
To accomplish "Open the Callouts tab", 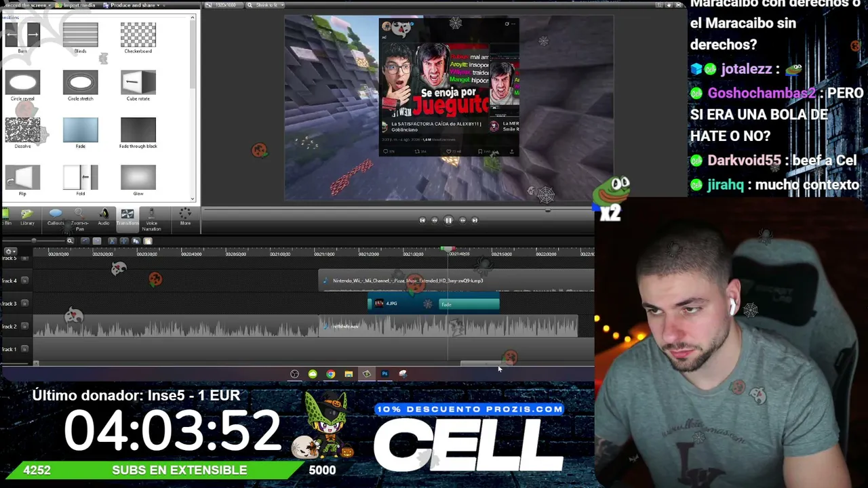I will (56, 217).
